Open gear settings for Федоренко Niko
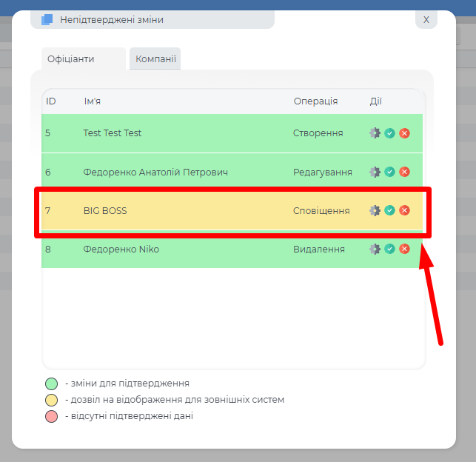The width and height of the screenshot is (476, 462). 375,249
